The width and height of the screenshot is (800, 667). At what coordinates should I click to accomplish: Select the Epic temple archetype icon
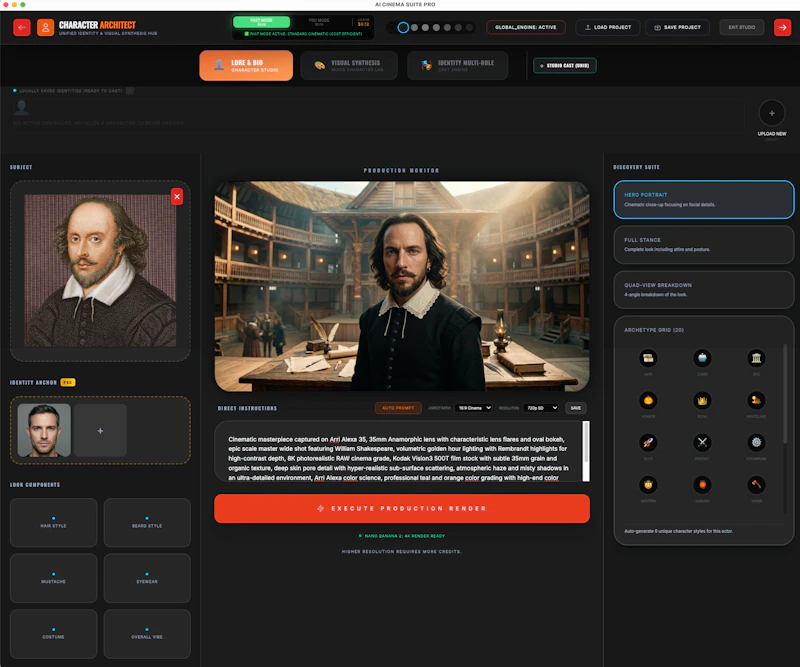point(756,358)
